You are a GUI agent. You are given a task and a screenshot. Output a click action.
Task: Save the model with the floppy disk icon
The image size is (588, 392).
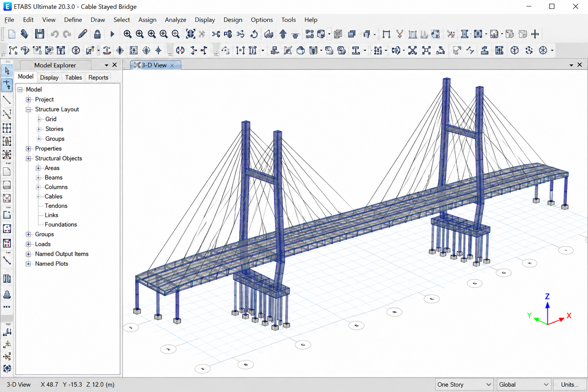[39, 34]
